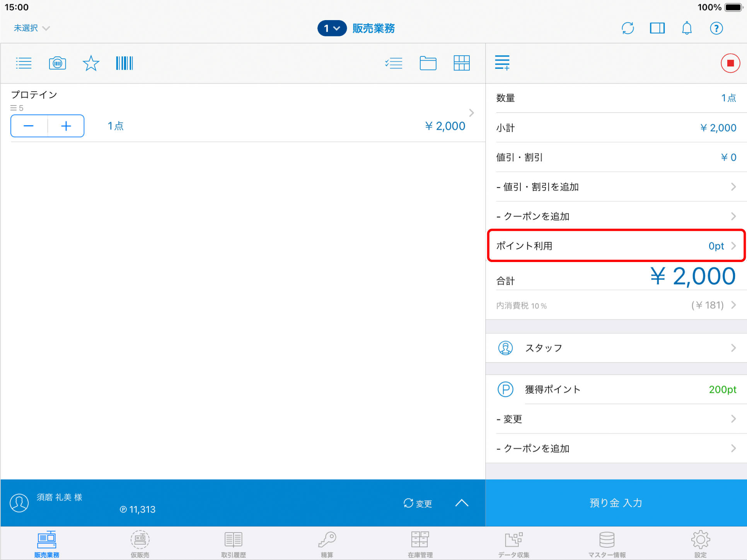Image resolution: width=747 pixels, height=560 pixels.
Task: Tap the red stop record button
Action: pyautogui.click(x=730, y=63)
